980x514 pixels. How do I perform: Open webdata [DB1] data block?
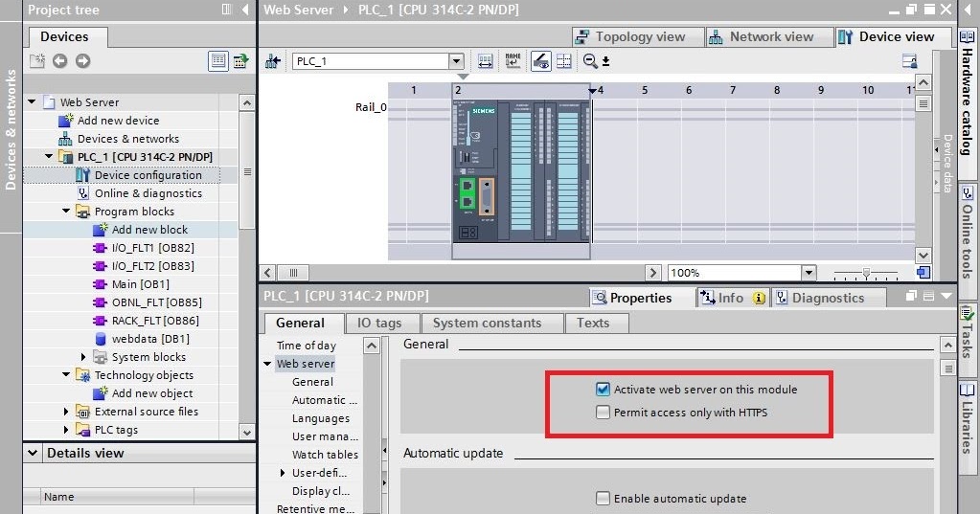coord(150,339)
